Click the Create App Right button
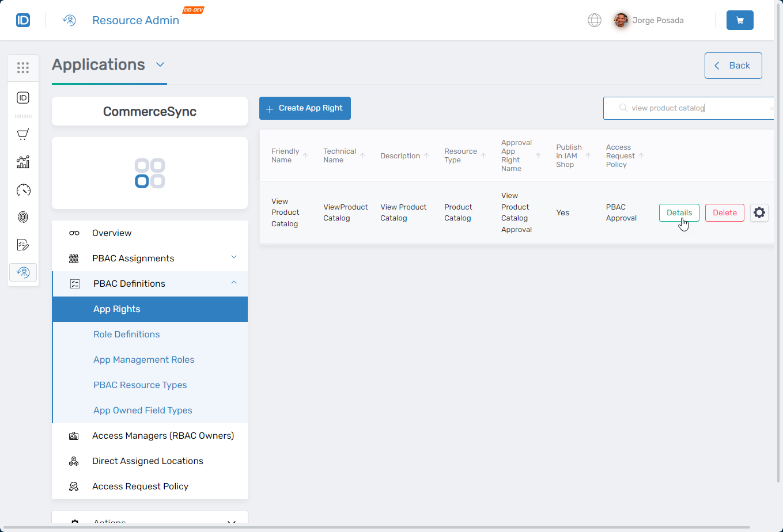 coord(305,108)
